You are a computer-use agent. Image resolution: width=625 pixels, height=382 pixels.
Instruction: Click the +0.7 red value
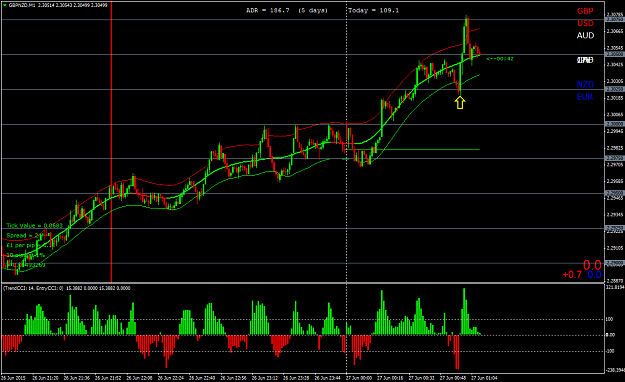(x=572, y=274)
